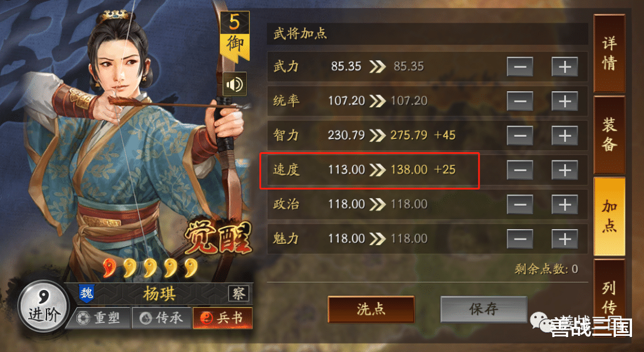This screenshot has height=352, width=644.
Task: Tap the 进阶 round advance icon
Action: coord(44,307)
